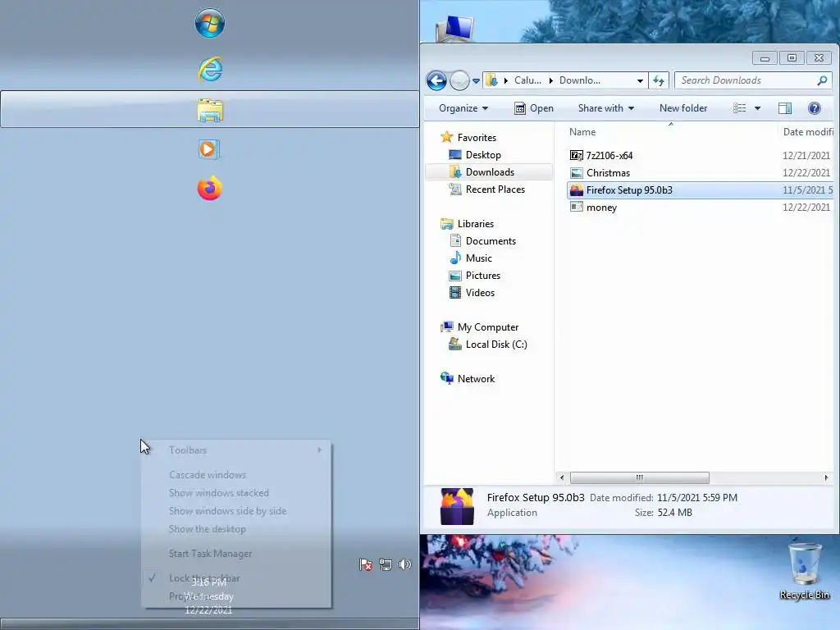Select the Windows Explorer taskbar icon
Image resolution: width=840 pixels, height=630 pixels.
[x=210, y=110]
